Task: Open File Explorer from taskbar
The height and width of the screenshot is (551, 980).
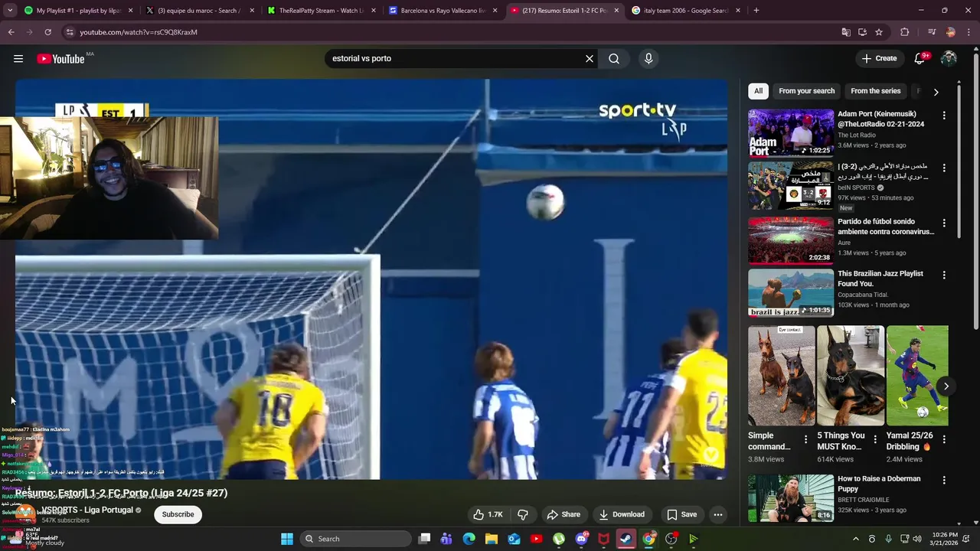Action: pyautogui.click(x=492, y=539)
